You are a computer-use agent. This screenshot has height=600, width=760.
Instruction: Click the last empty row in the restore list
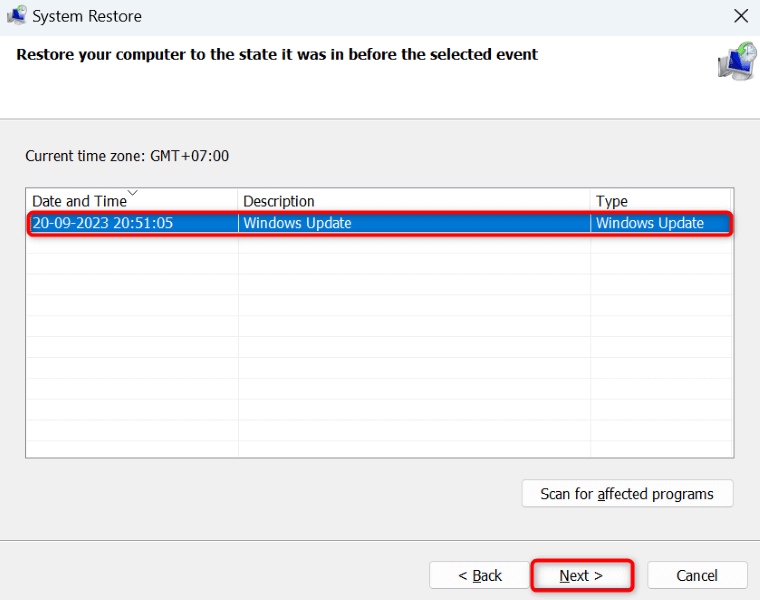click(380, 448)
